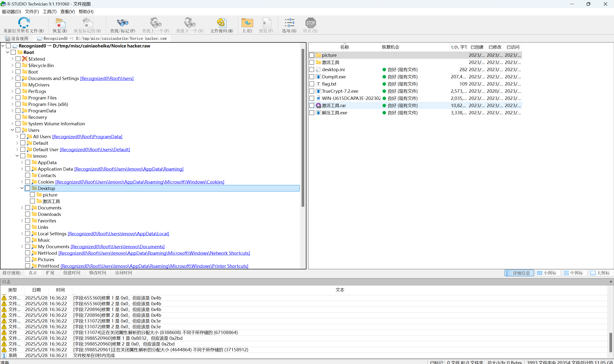The image size is (614, 364).
Task: Open the 文件(F) menu
Action: (x=32, y=12)
